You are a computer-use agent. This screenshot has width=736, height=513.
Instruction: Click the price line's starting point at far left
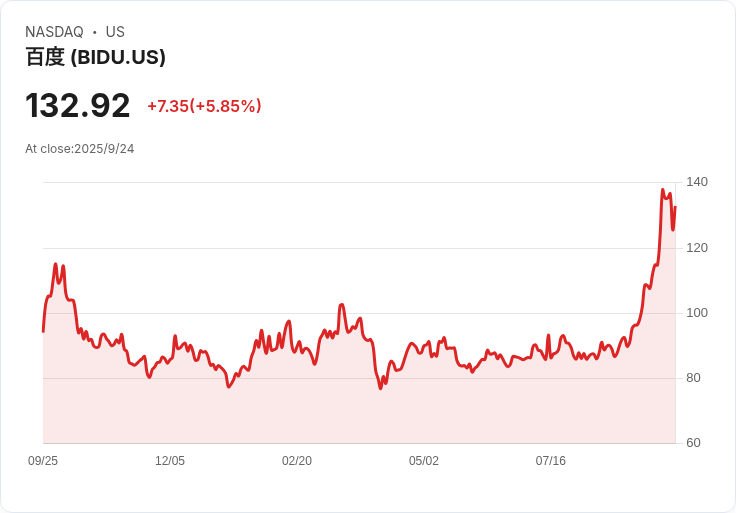coord(43,331)
